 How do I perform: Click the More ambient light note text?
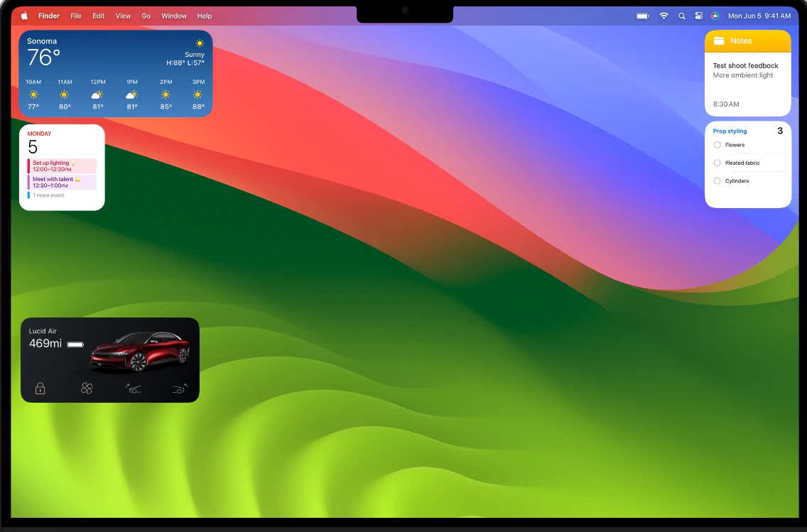click(742, 75)
